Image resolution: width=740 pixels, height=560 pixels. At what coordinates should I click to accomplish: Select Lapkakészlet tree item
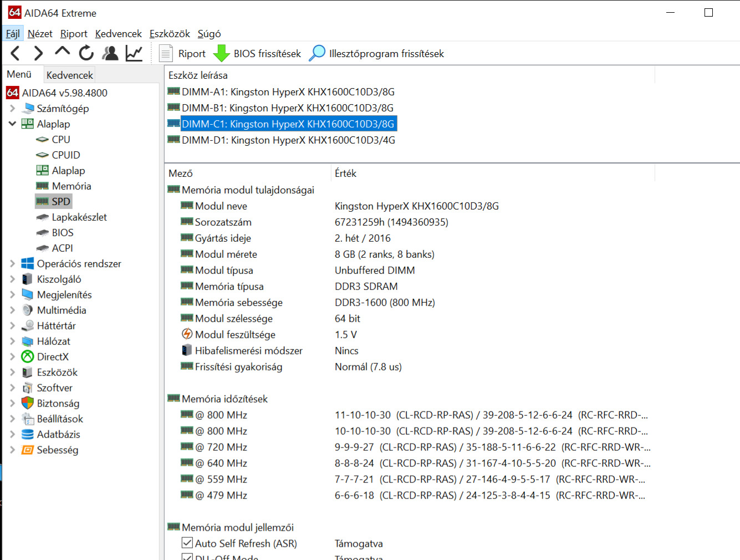[x=72, y=217]
